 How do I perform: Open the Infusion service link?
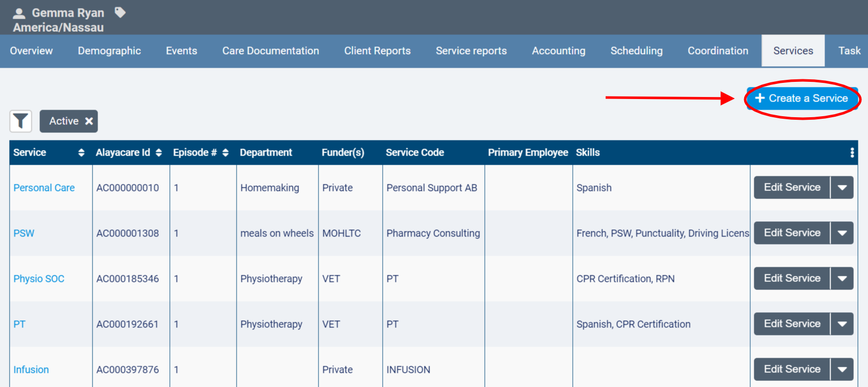pyautogui.click(x=31, y=370)
